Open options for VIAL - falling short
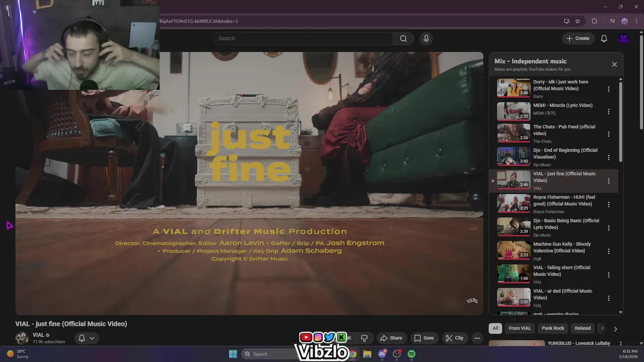The image size is (644, 362). pos(609,275)
